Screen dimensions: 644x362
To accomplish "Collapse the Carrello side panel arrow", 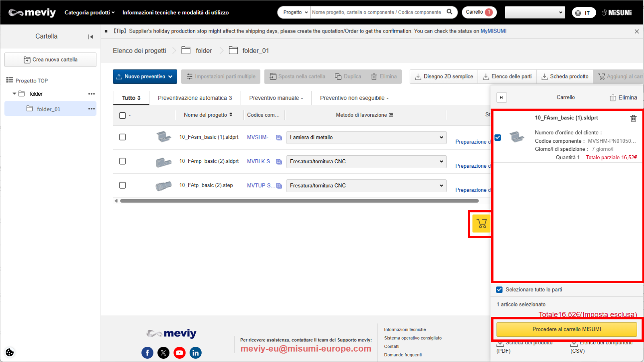I will pos(502,97).
